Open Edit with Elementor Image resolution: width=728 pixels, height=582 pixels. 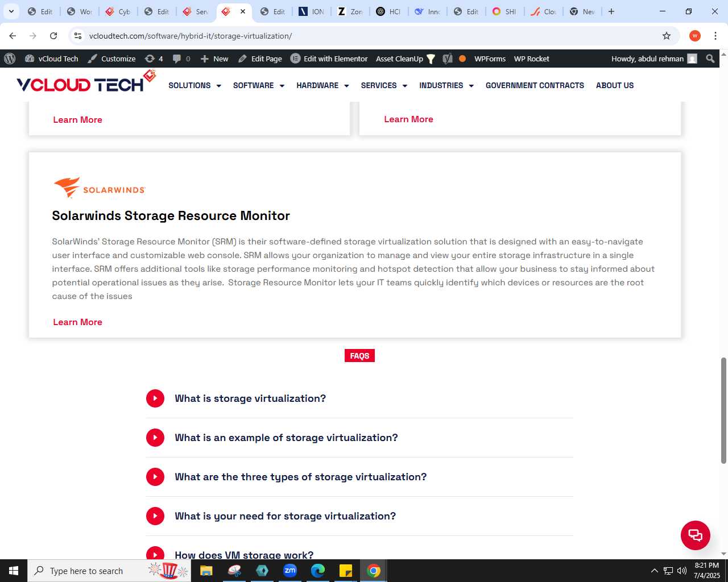pos(329,59)
